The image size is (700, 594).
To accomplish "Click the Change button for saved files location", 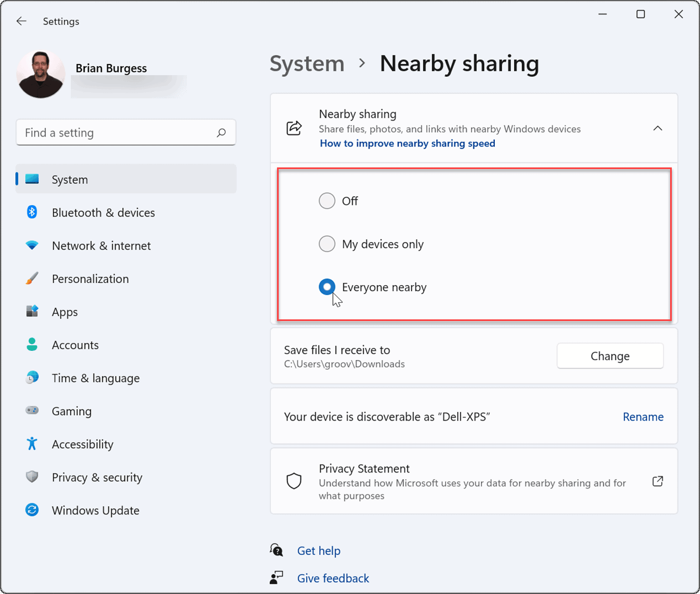I will click(x=610, y=356).
